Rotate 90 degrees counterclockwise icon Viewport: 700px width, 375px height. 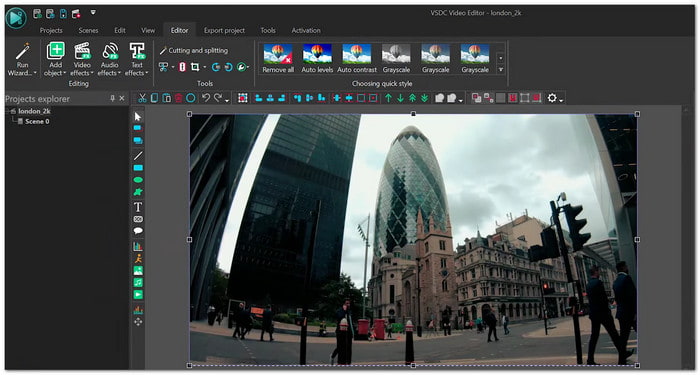click(216, 67)
